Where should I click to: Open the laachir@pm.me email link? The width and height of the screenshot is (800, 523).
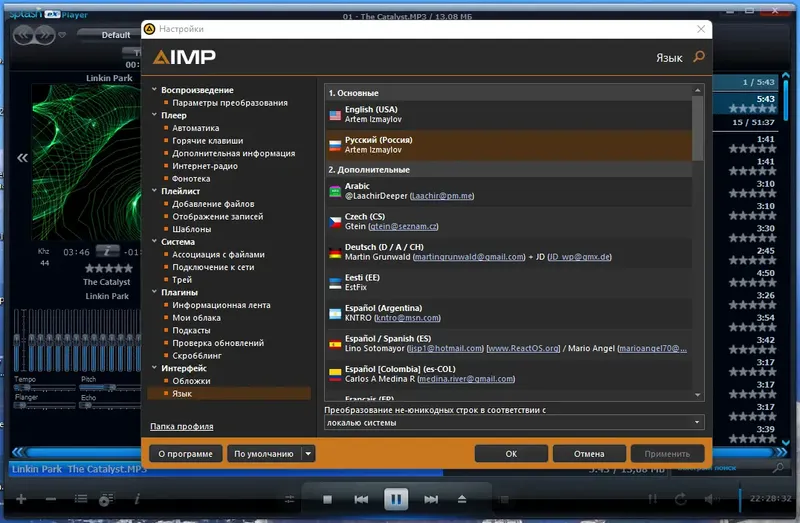pos(442,196)
